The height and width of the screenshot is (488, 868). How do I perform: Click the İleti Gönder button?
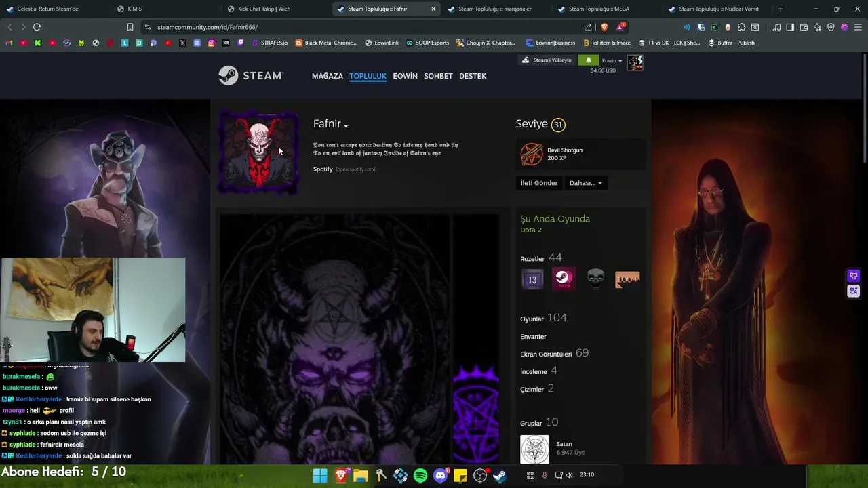(539, 183)
